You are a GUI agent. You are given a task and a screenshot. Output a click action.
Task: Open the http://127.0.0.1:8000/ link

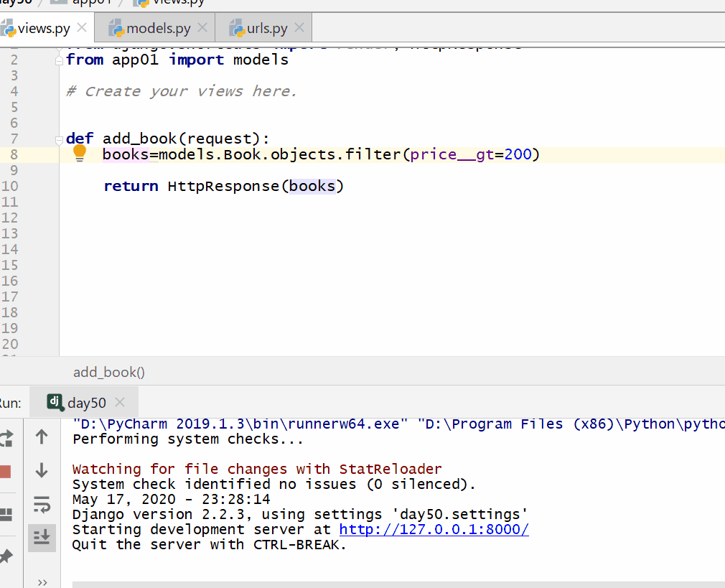[x=434, y=530]
